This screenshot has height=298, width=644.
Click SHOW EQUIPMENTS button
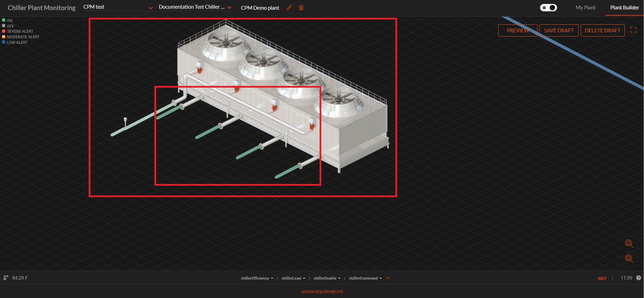(x=322, y=292)
